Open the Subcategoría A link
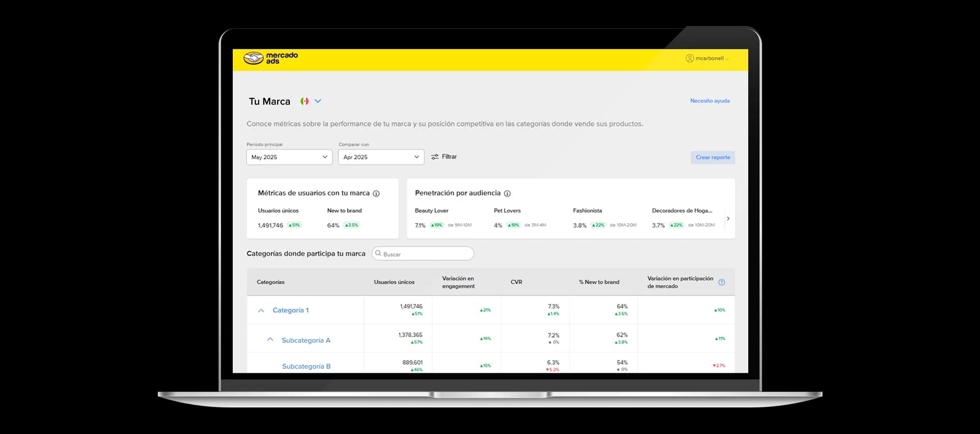980x434 pixels. [x=306, y=340]
